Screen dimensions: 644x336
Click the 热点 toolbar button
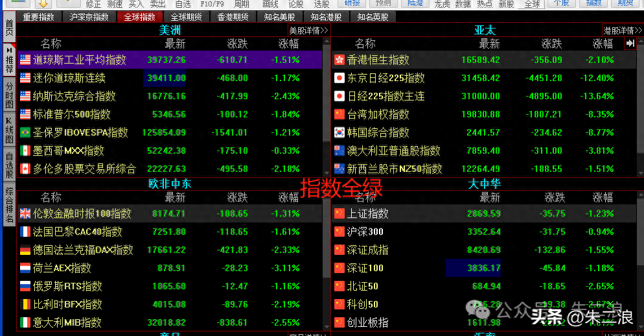coord(485,4)
